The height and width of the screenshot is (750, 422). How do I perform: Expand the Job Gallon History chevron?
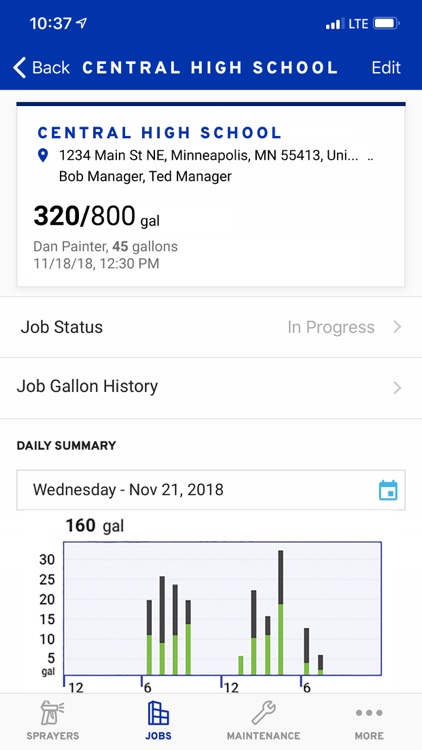(397, 387)
